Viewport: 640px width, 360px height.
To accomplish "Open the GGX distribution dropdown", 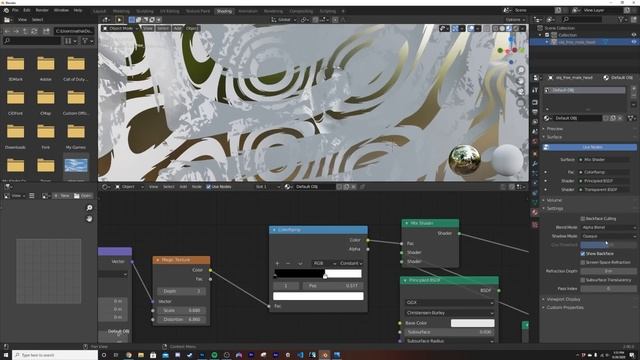I will (x=449, y=303).
